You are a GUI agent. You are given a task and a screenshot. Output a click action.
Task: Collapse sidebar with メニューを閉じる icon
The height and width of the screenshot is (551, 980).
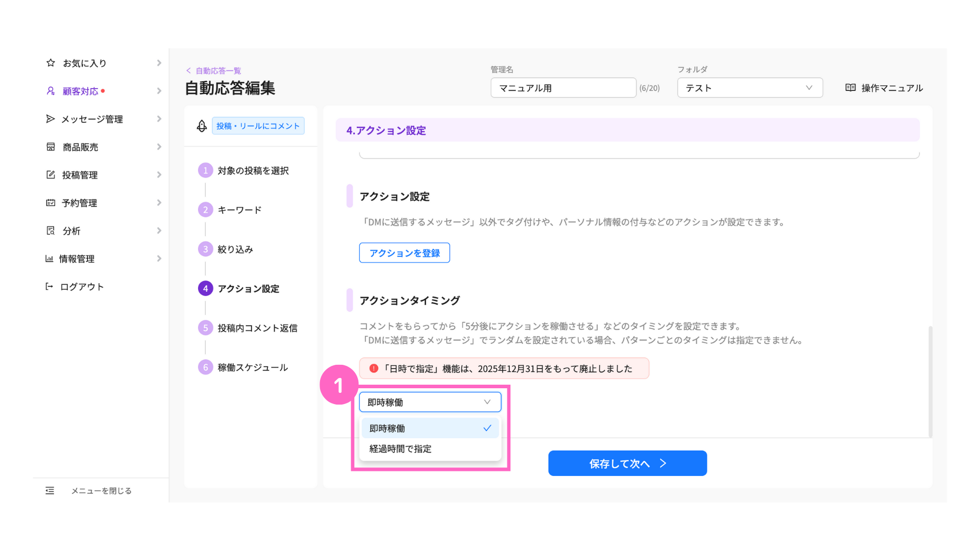(x=50, y=490)
